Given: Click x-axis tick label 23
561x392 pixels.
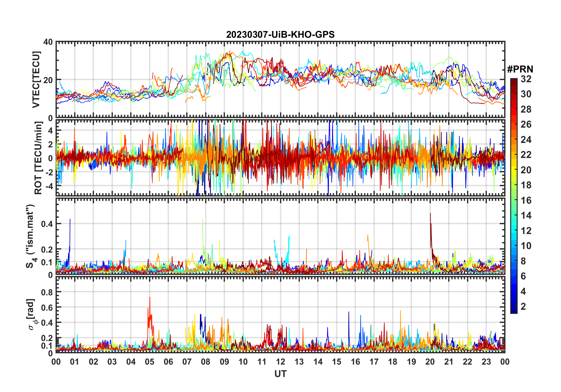Looking at the screenshot, I should (486, 362).
